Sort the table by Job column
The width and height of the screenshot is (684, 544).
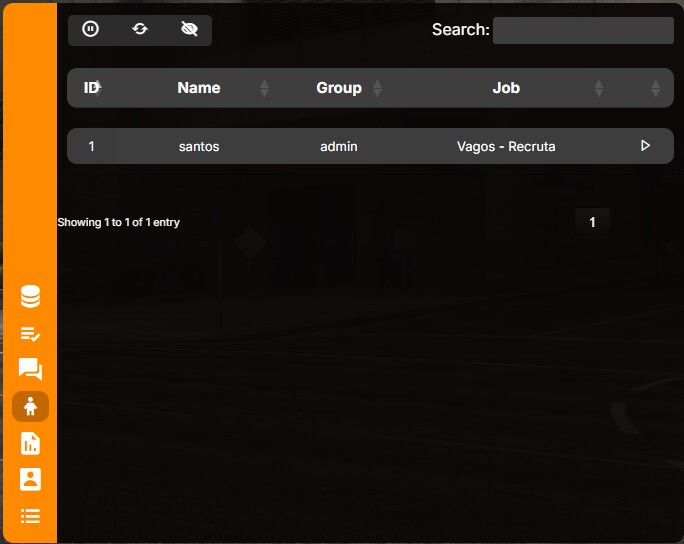click(506, 88)
